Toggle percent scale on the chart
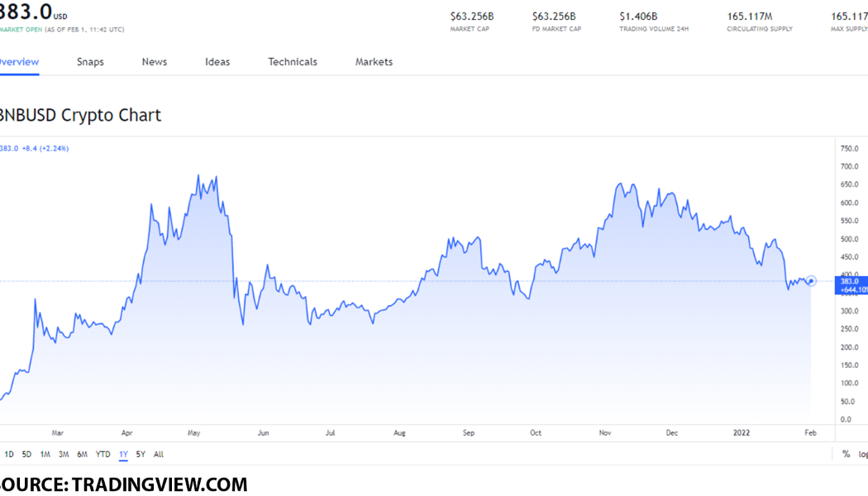This screenshot has width=868, height=496. tap(846, 454)
